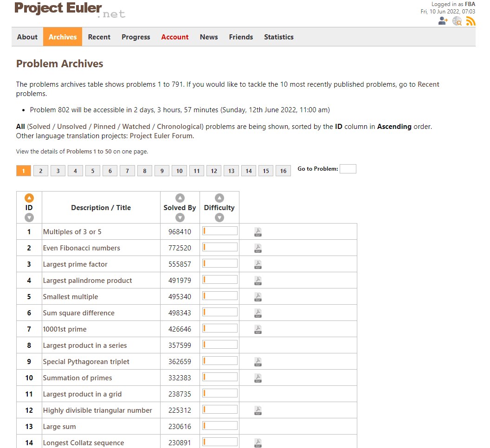Image resolution: width=490 pixels, height=448 pixels.
Task: Open PDF for Special Pythagorean triplet
Action: coord(258,362)
